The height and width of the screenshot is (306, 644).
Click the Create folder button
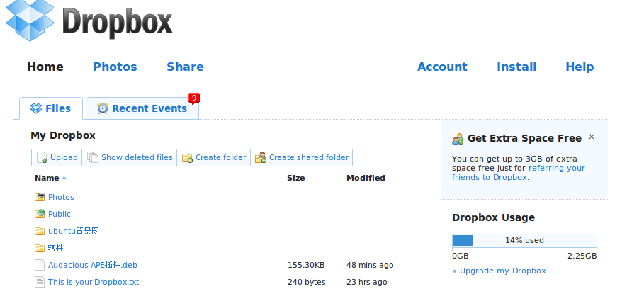pyautogui.click(x=213, y=158)
